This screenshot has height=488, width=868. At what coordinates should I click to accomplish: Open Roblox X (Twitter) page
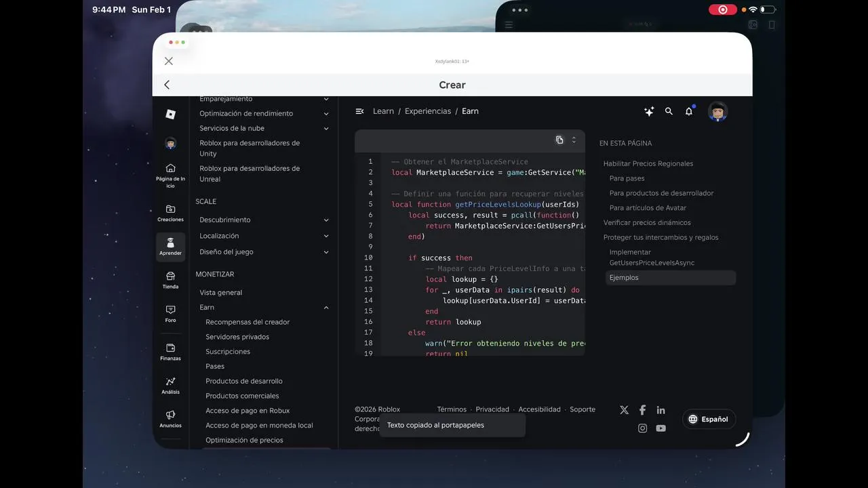tap(625, 410)
